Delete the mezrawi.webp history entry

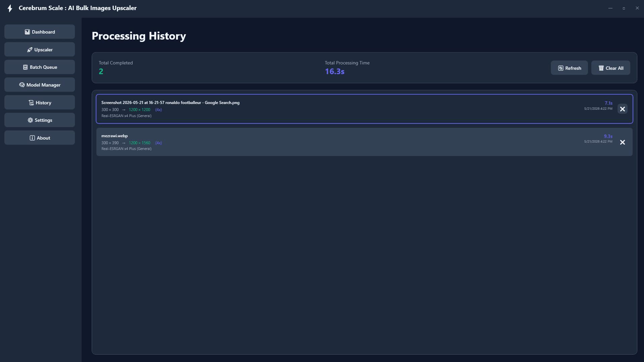point(622,142)
